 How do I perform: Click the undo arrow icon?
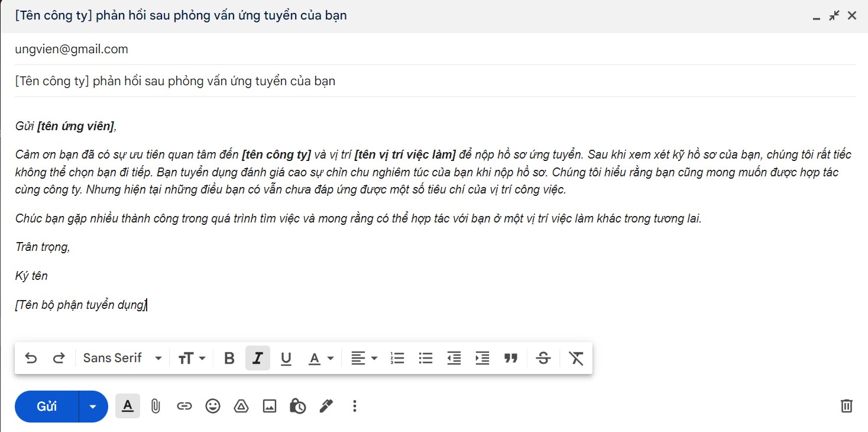[31, 358]
